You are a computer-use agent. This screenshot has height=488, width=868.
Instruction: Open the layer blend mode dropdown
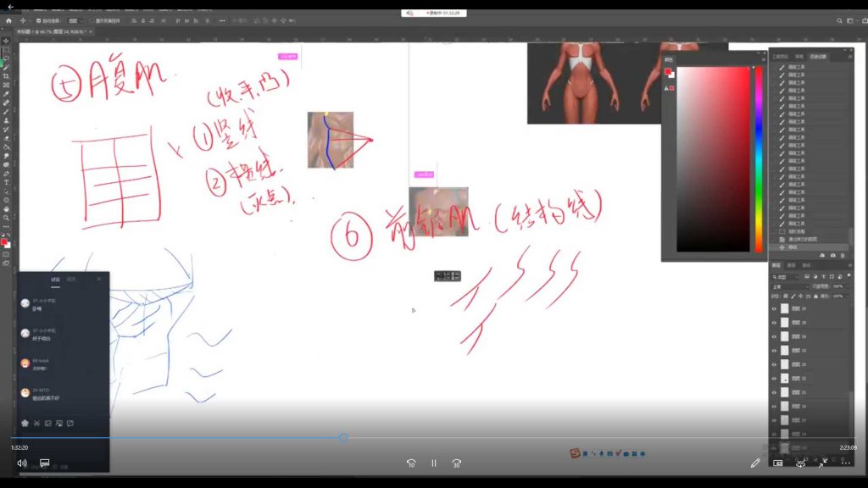[x=787, y=286]
